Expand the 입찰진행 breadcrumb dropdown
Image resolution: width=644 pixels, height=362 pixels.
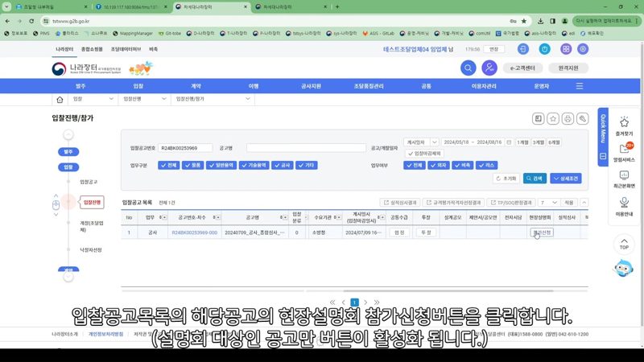coord(145,99)
